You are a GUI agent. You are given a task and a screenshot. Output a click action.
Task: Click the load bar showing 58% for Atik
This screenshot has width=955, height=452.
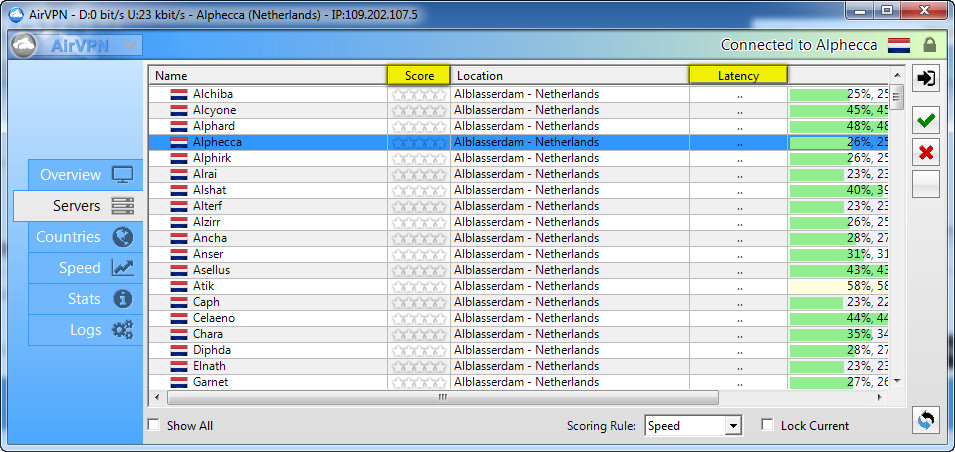click(838, 286)
